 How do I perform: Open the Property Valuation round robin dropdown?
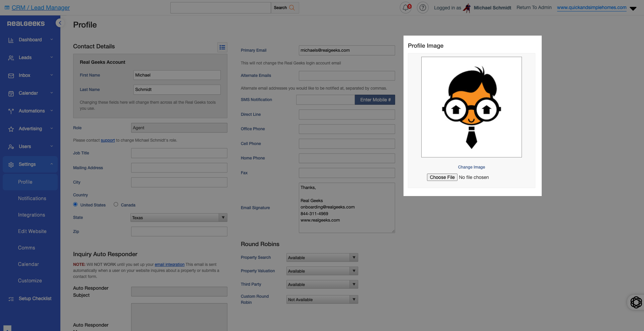[322, 271]
